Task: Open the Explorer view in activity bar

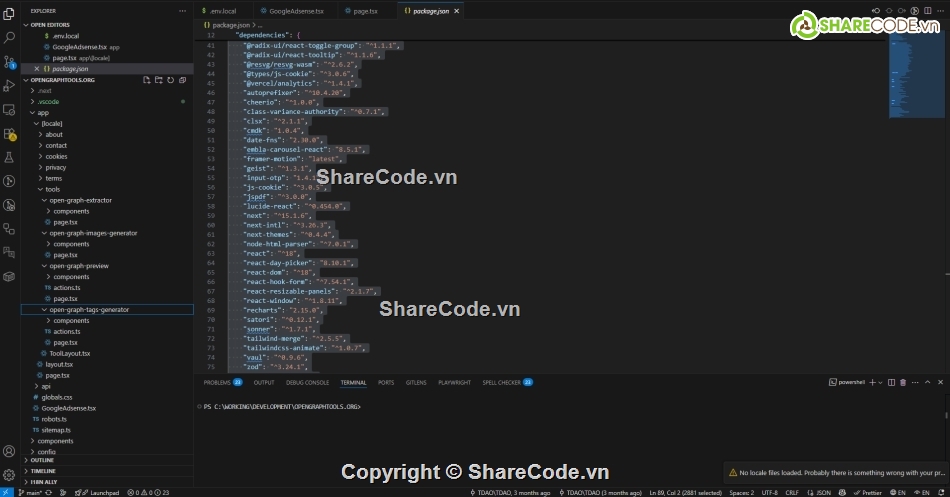Action: 9,13
